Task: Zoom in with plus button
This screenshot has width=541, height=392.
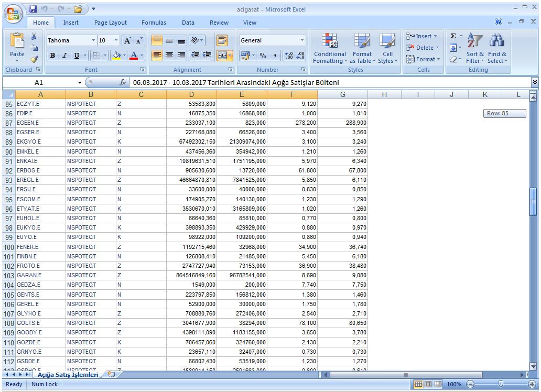Action: click(x=532, y=384)
